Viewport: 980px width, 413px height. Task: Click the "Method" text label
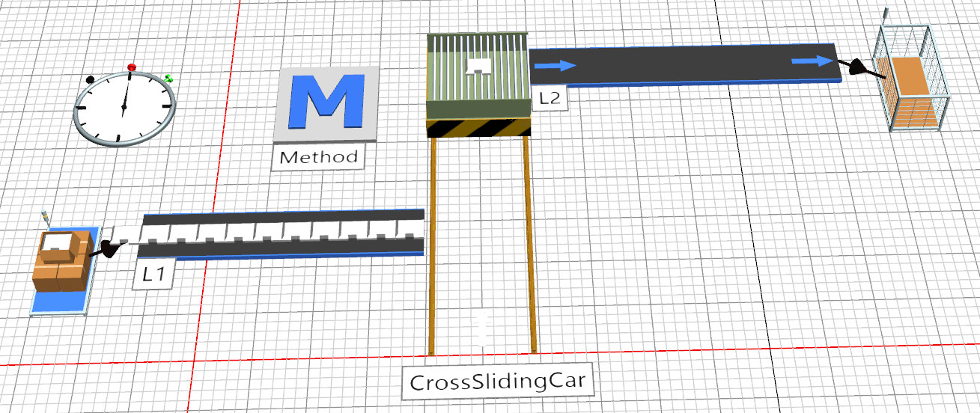click(x=318, y=158)
